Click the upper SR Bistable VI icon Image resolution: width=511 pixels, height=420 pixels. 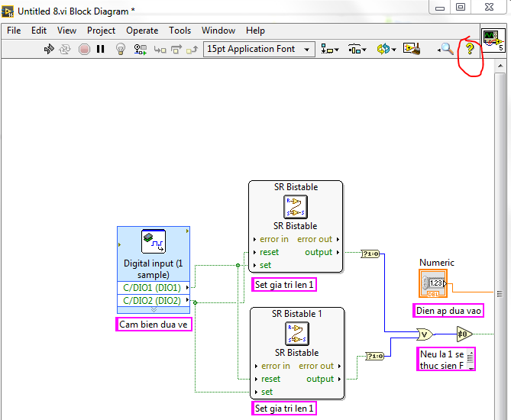(296, 206)
